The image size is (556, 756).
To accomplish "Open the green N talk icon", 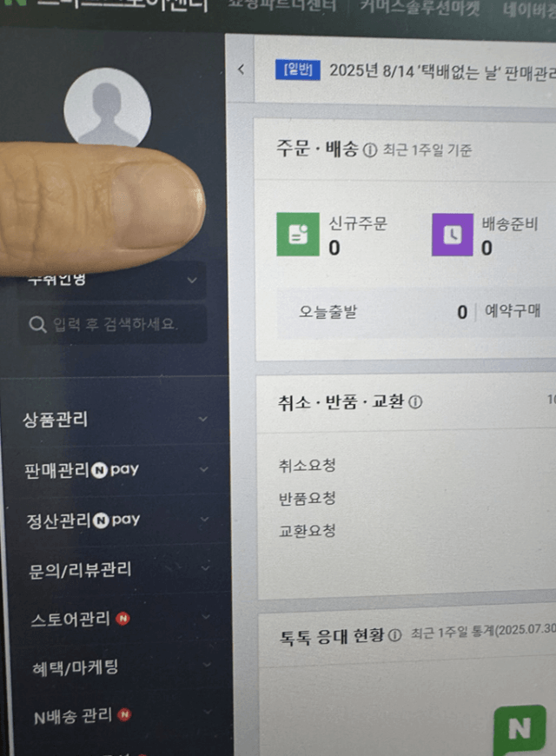I will (x=520, y=728).
